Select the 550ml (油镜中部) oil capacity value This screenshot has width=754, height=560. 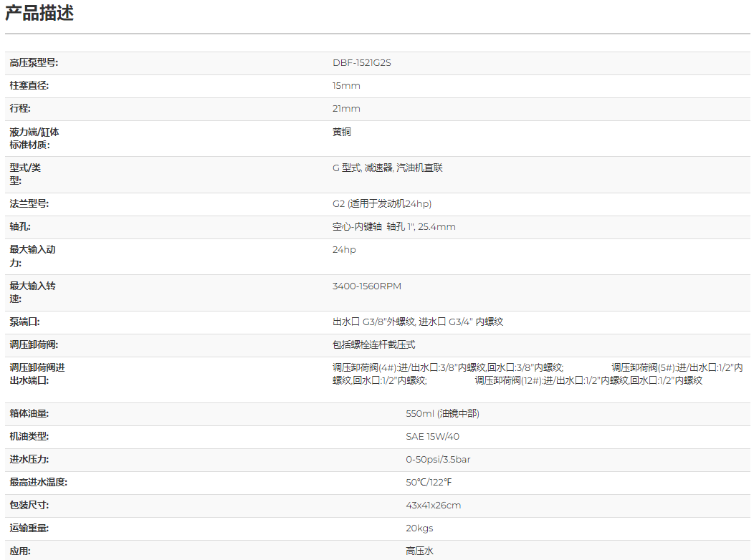click(x=442, y=414)
